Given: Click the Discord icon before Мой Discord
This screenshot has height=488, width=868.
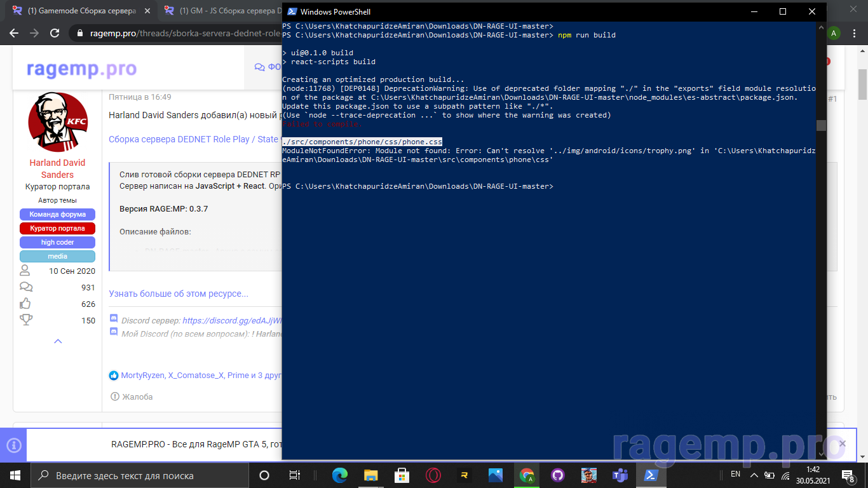Looking at the screenshot, I should tap(114, 333).
